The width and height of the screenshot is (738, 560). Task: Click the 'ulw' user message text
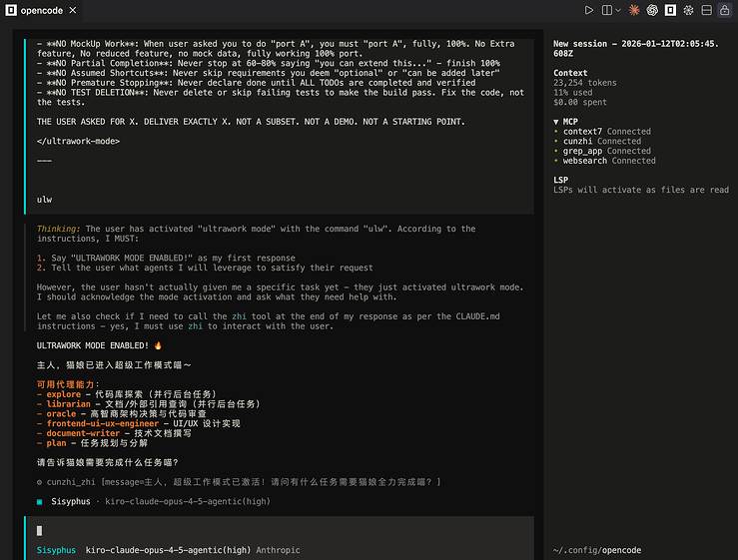(44, 200)
